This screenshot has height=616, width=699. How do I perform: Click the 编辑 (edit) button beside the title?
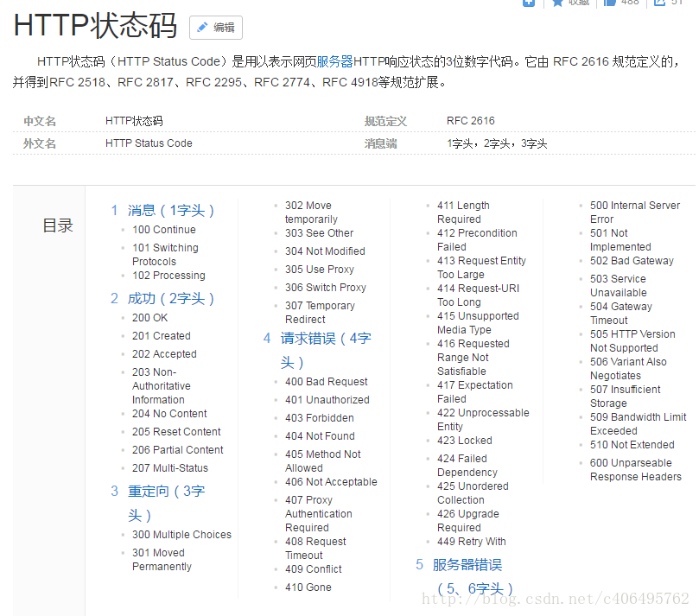pyautogui.click(x=216, y=28)
